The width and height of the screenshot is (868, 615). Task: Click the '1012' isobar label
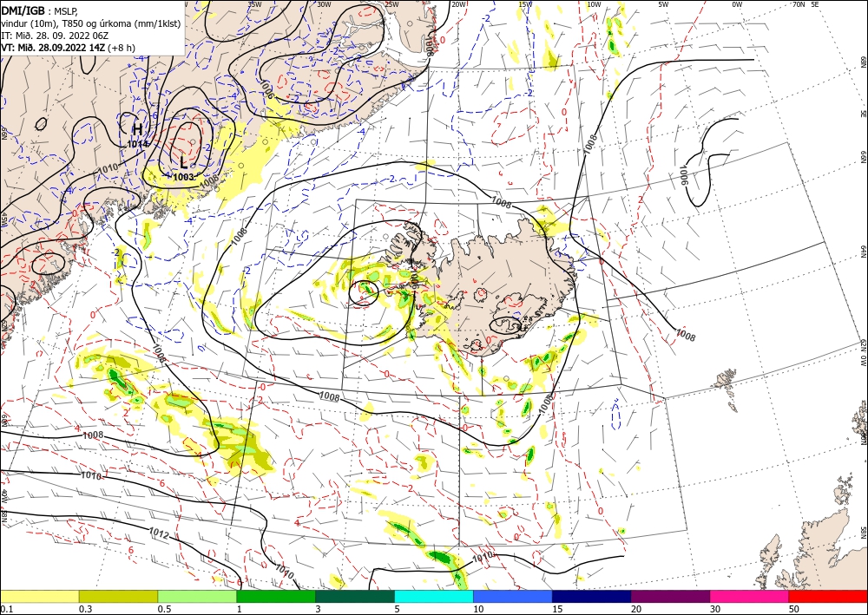[159, 533]
